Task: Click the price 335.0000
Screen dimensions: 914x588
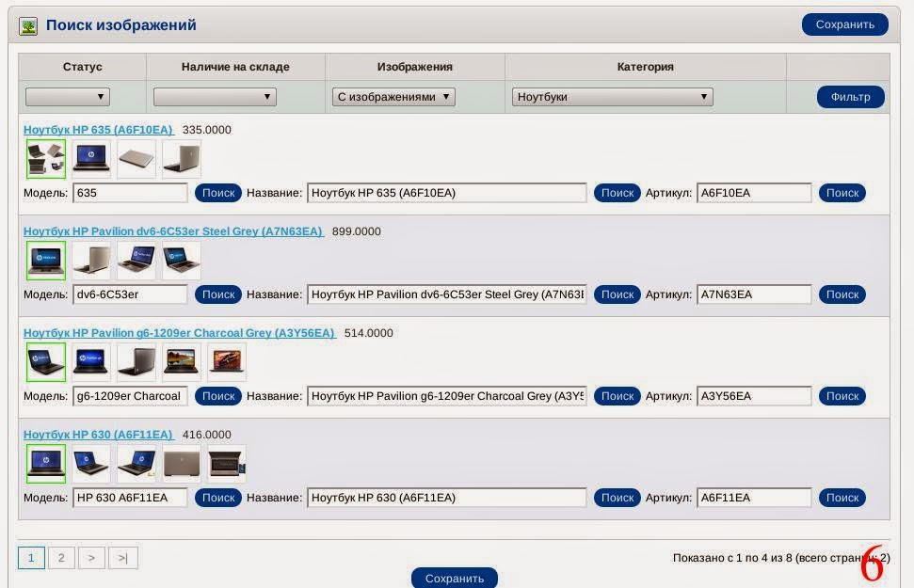Action: [206, 130]
